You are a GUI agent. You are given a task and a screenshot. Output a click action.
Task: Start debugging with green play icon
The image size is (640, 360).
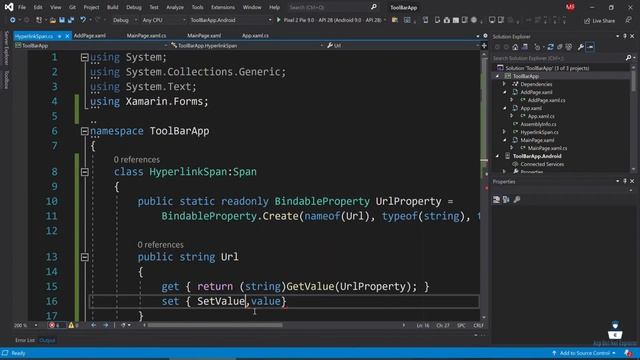[278, 20]
